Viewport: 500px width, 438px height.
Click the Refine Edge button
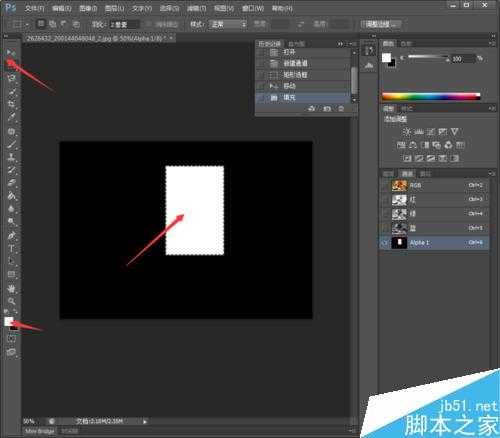click(x=380, y=24)
